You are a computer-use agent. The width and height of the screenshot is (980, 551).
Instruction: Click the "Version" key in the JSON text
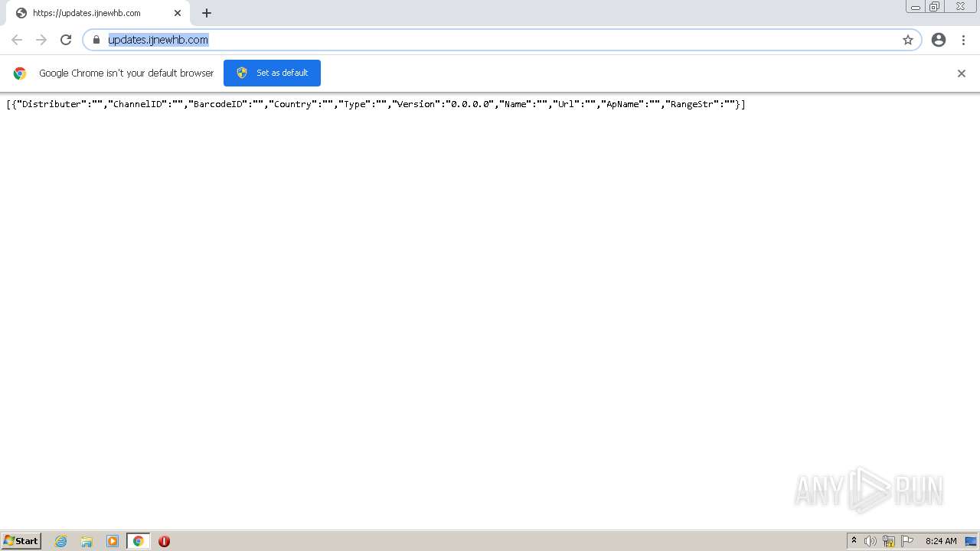coord(416,104)
